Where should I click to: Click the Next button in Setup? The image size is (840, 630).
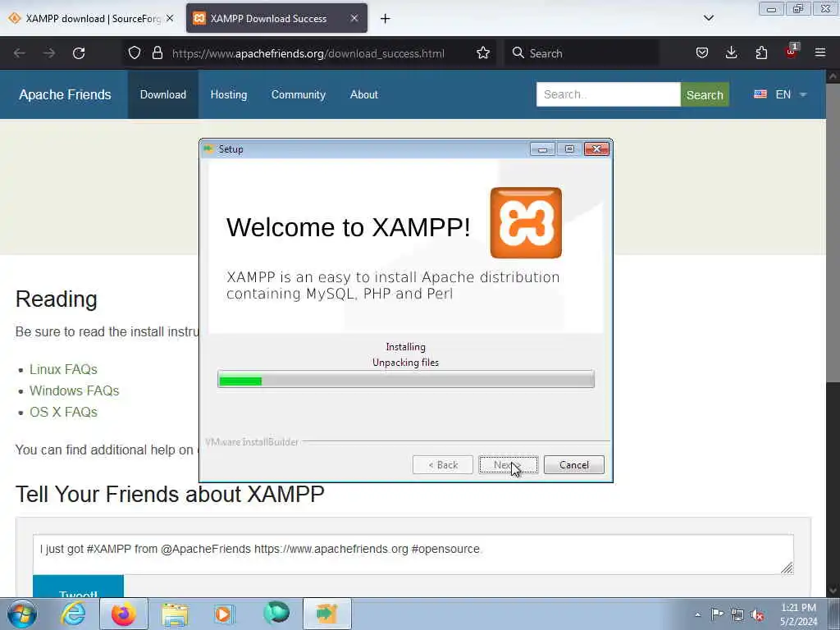(508, 464)
